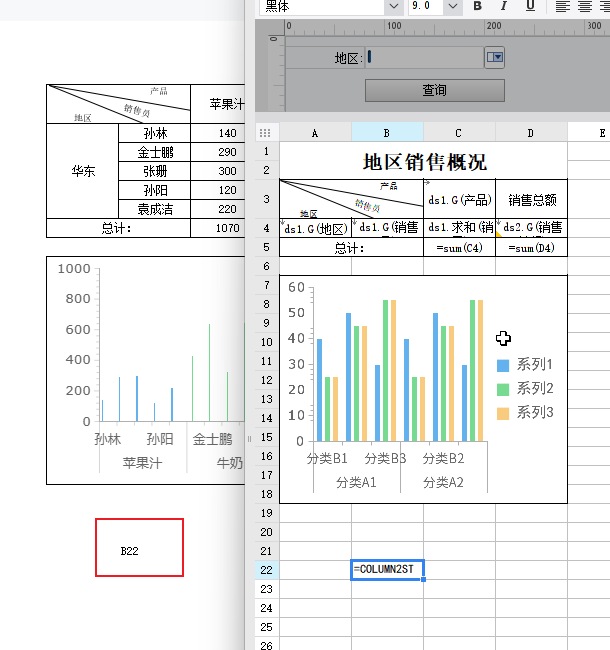Click the 销售总额 header cell
This screenshot has height=650, width=610.
[x=532, y=199]
